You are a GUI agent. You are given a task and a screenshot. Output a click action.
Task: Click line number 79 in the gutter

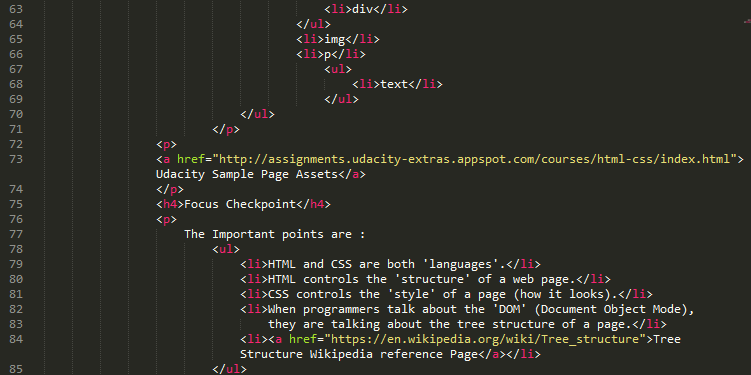(16, 264)
